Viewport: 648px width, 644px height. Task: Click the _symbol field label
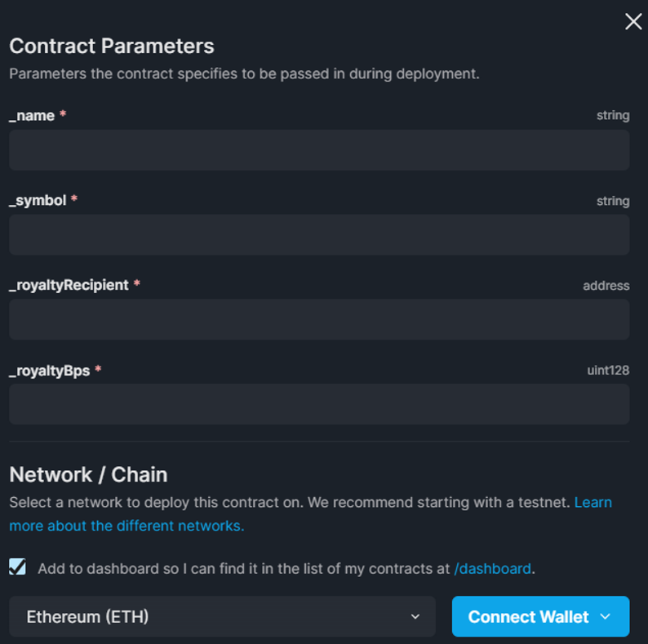tap(38, 201)
